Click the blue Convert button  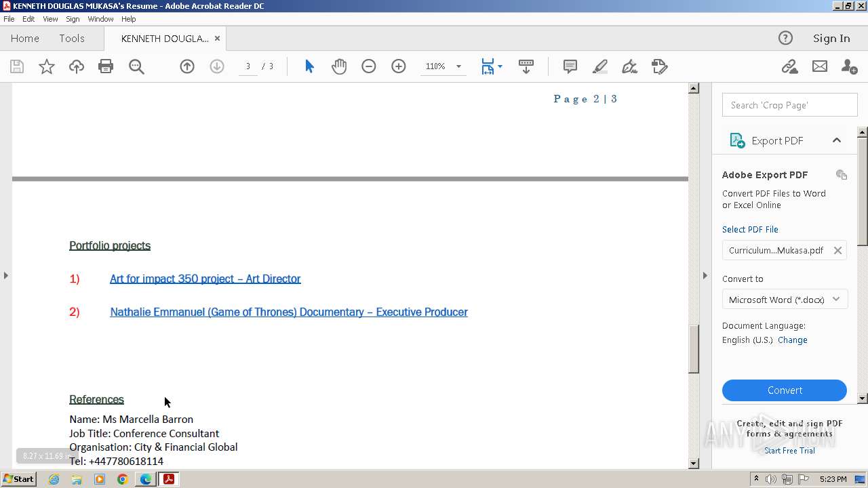785,390
